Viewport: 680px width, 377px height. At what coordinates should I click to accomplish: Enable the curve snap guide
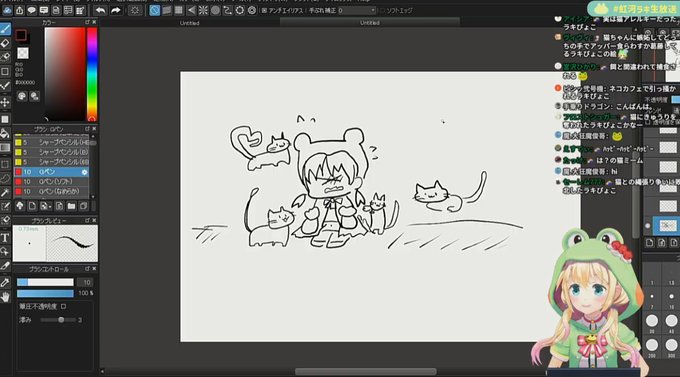click(227, 10)
